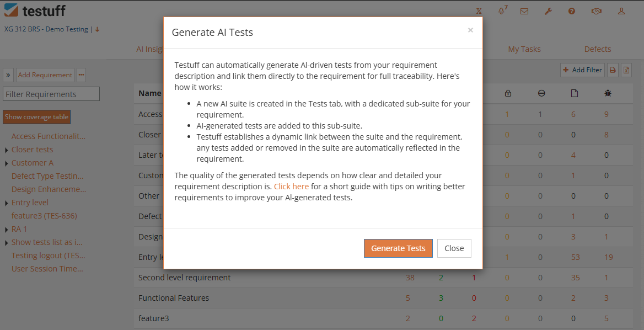Click the bug column header icon

[x=608, y=93]
